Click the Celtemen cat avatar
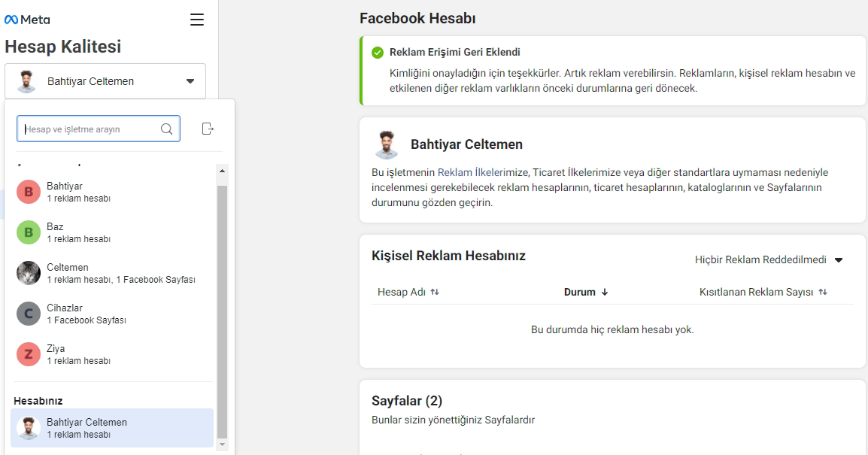The image size is (868, 455). (29, 273)
